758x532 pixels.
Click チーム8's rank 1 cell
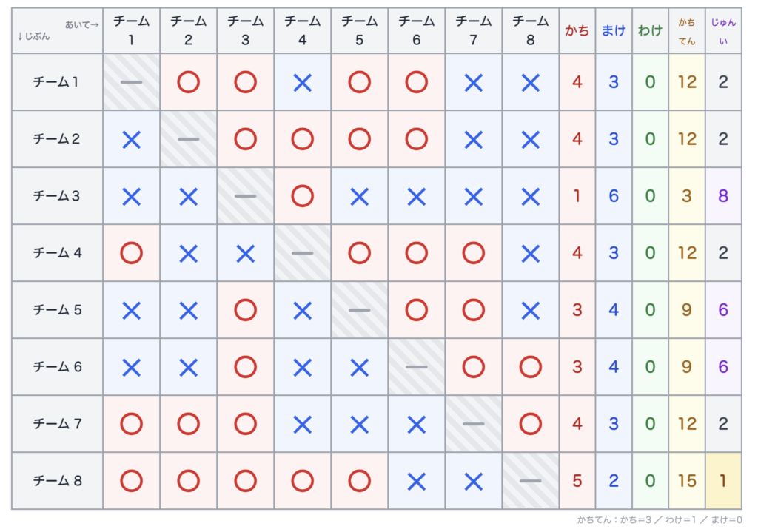pyautogui.click(x=722, y=481)
